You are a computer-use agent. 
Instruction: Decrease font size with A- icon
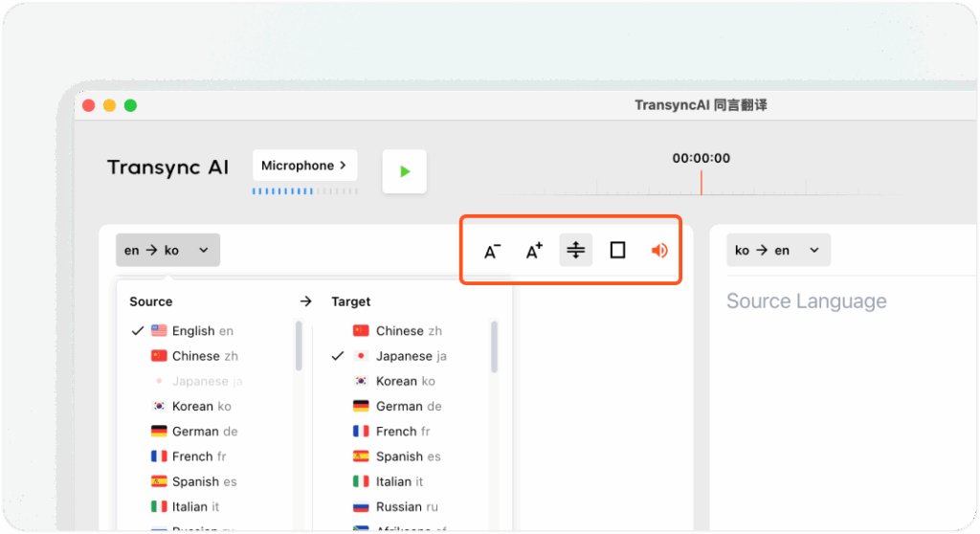[492, 251]
